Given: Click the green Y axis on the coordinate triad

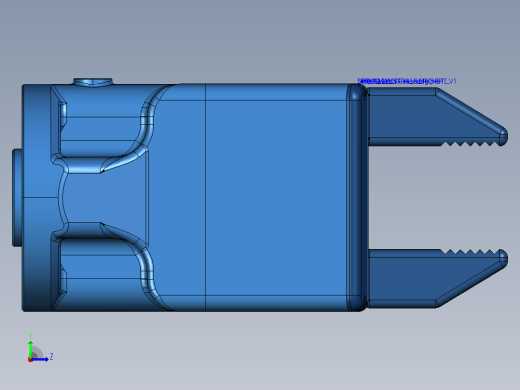Looking at the screenshot, I should click(30, 349).
